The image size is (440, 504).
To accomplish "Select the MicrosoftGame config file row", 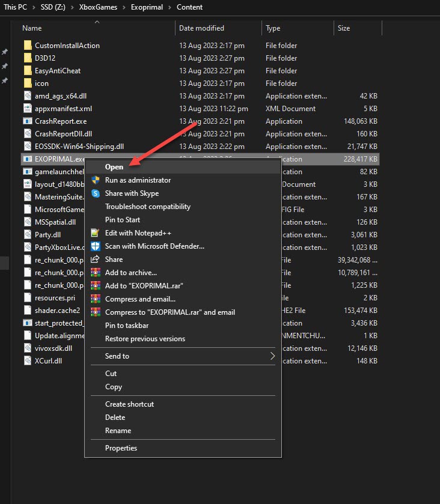I will pyautogui.click(x=200, y=209).
